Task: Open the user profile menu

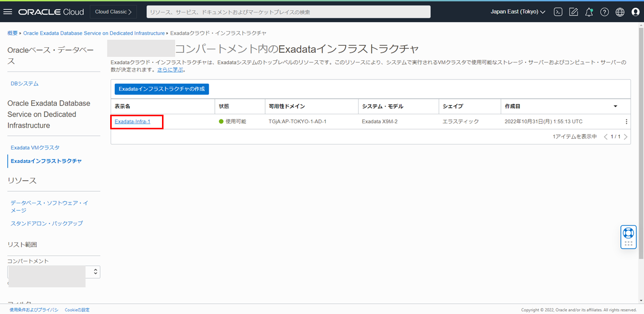Action: [x=635, y=12]
